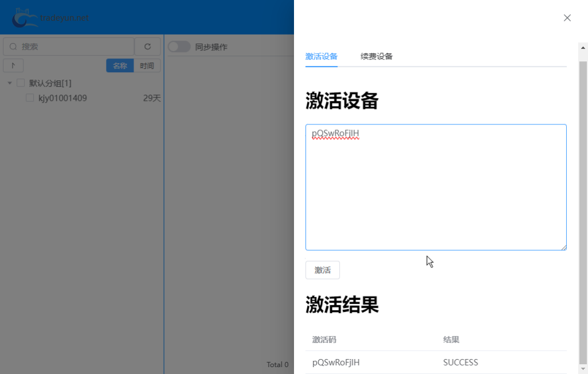The width and height of the screenshot is (588, 374).
Task: Click the refresh icon above the device tree
Action: point(147,46)
